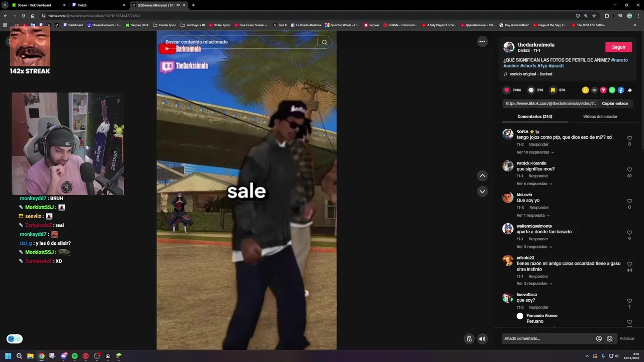The image size is (644, 362).
Task: Open 'Spin the Wheel' bookmark
Action: (x=342, y=25)
